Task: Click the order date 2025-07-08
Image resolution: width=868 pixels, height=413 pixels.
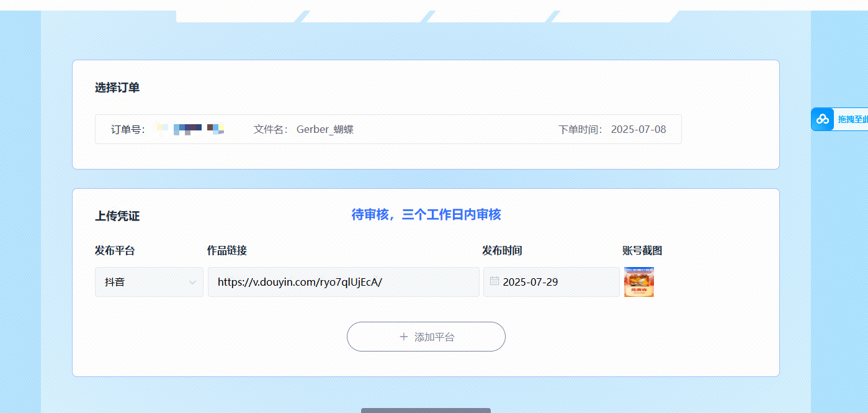Action: click(x=638, y=129)
